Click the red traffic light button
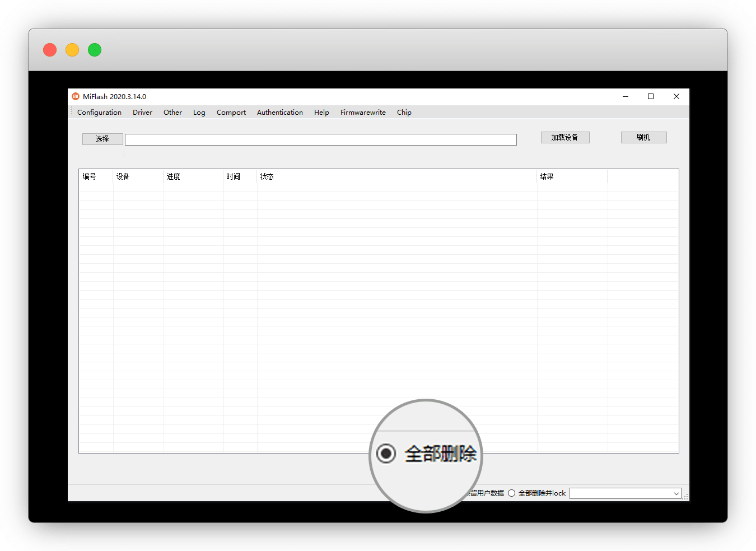756x551 pixels. (x=50, y=50)
